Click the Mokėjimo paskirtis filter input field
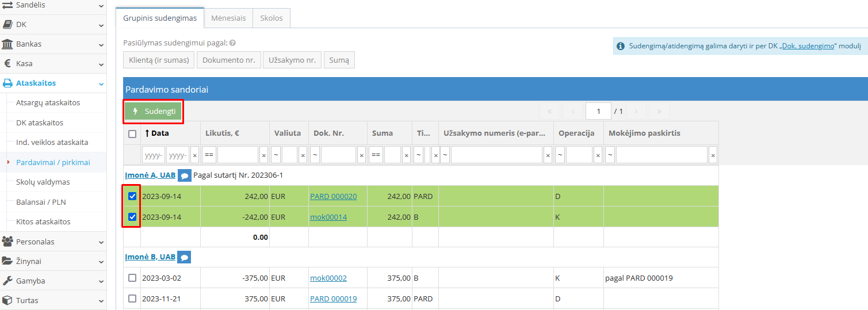Viewport: 868px width, 310px height. pyautogui.click(x=661, y=155)
